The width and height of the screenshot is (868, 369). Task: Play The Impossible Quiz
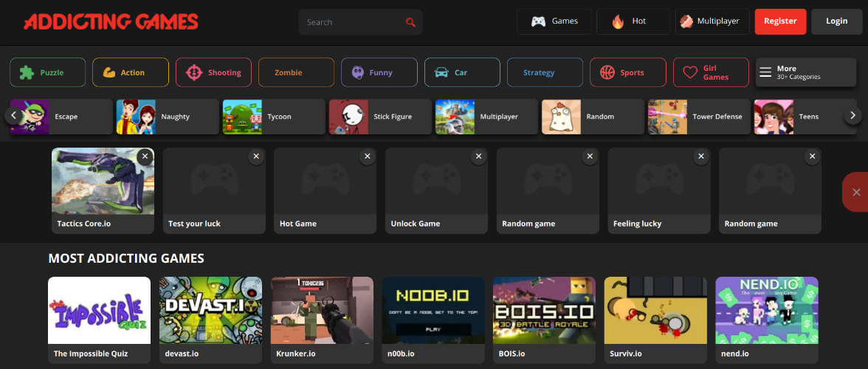point(99,320)
